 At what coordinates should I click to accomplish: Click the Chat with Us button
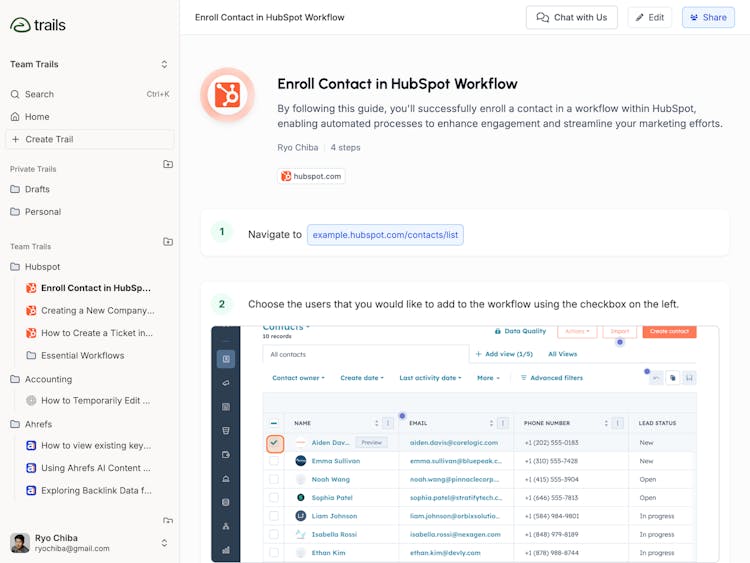[572, 17]
